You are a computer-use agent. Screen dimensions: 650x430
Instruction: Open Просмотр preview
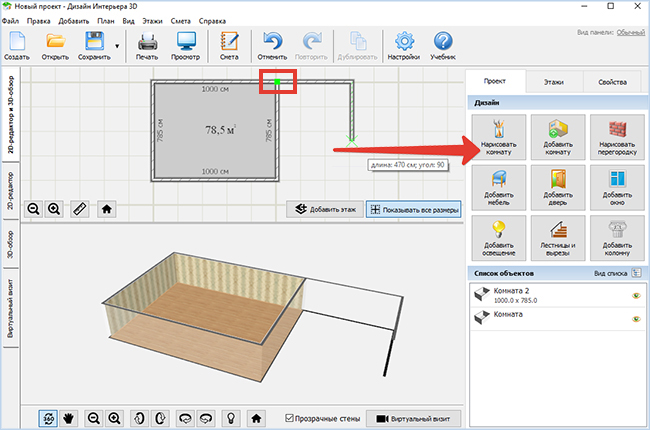(x=186, y=46)
